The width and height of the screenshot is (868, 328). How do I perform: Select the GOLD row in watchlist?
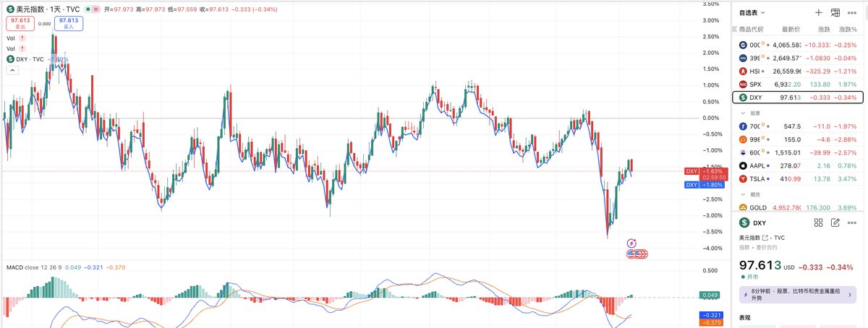[798, 207]
